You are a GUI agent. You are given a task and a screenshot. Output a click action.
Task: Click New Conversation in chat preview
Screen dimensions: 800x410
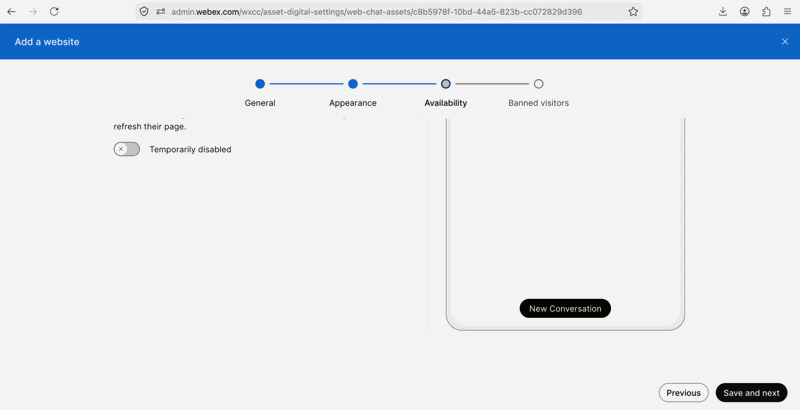coord(565,309)
